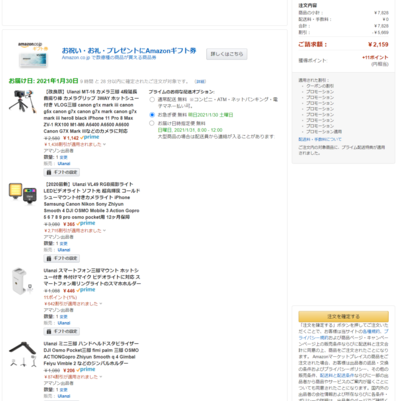This screenshot has width=398, height=401.
Task: Expand the discount details for tripod item
Action: point(75,144)
